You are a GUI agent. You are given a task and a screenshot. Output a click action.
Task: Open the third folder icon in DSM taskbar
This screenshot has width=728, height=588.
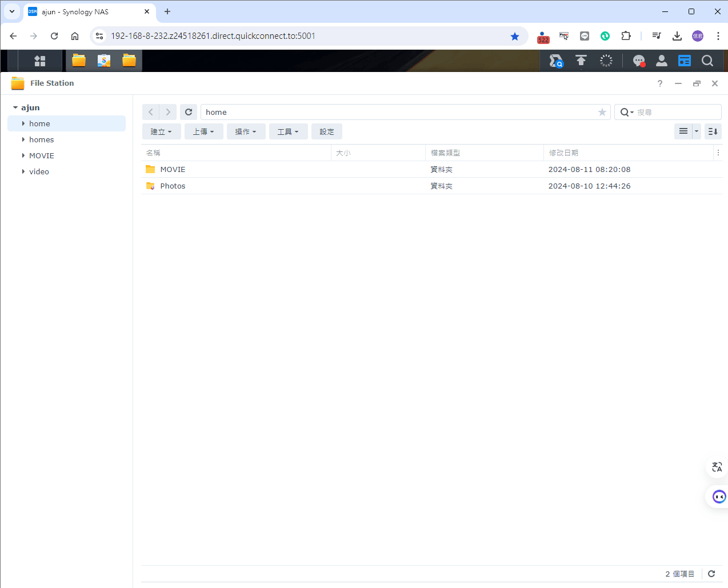[x=129, y=61]
